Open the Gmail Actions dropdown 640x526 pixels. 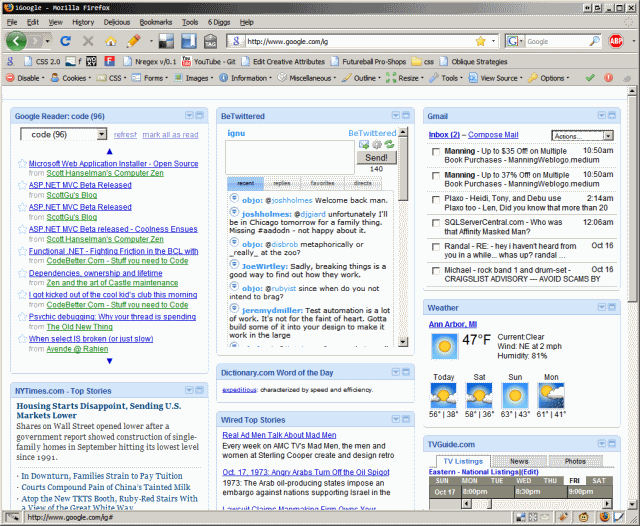click(x=582, y=136)
